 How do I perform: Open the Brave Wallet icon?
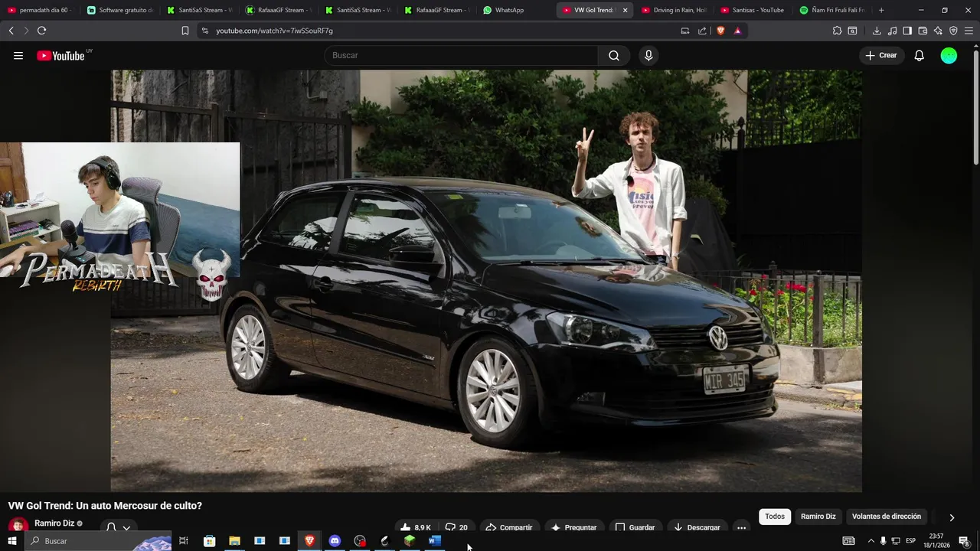tap(923, 31)
